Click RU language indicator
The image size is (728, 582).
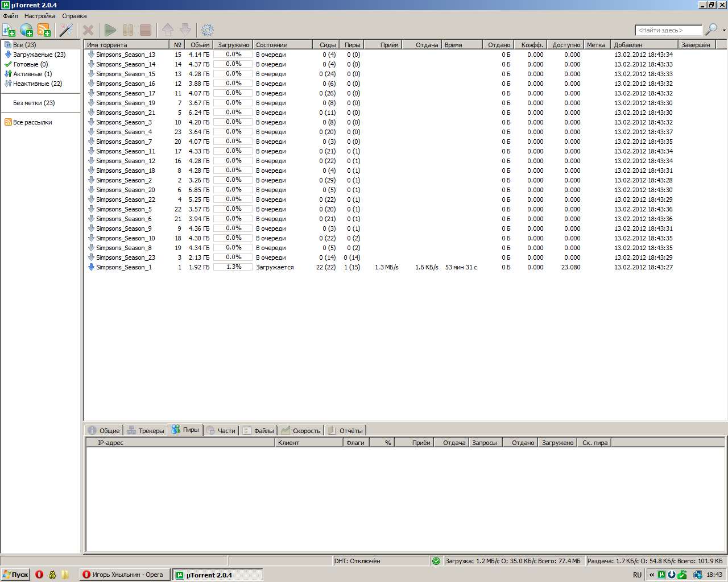pos(637,575)
